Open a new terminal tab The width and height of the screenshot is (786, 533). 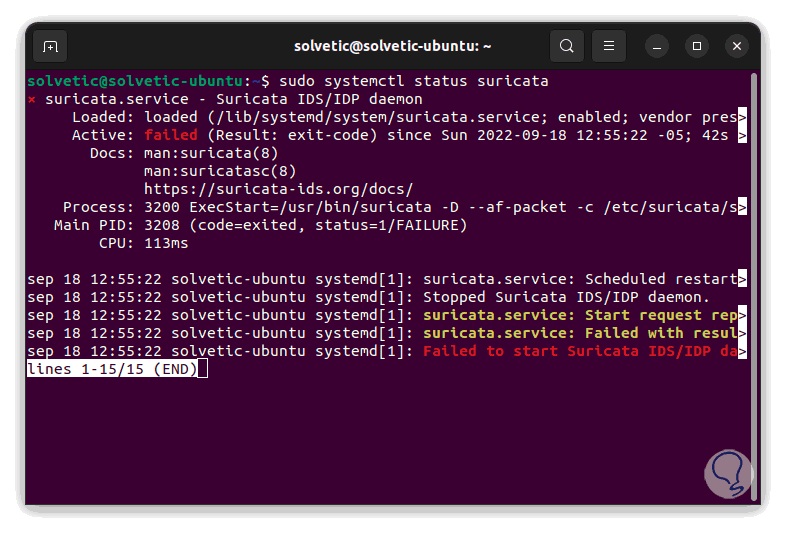point(50,46)
